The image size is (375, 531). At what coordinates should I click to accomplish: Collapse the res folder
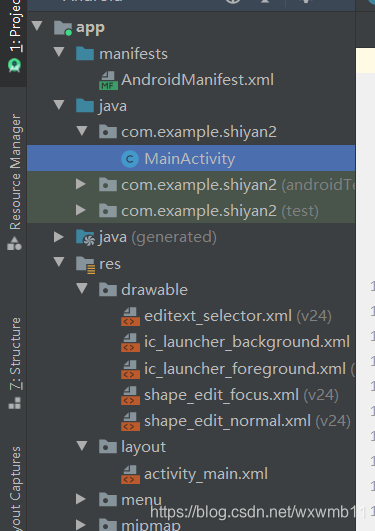(59, 262)
